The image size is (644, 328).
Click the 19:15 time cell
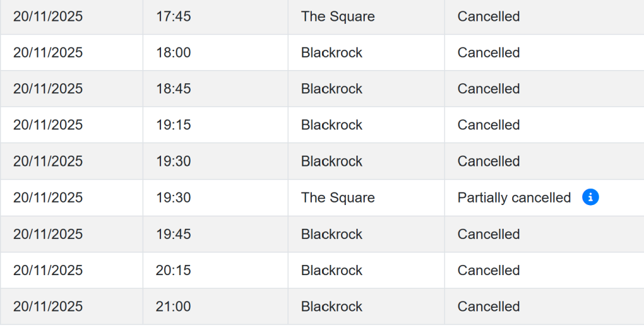[173, 125]
